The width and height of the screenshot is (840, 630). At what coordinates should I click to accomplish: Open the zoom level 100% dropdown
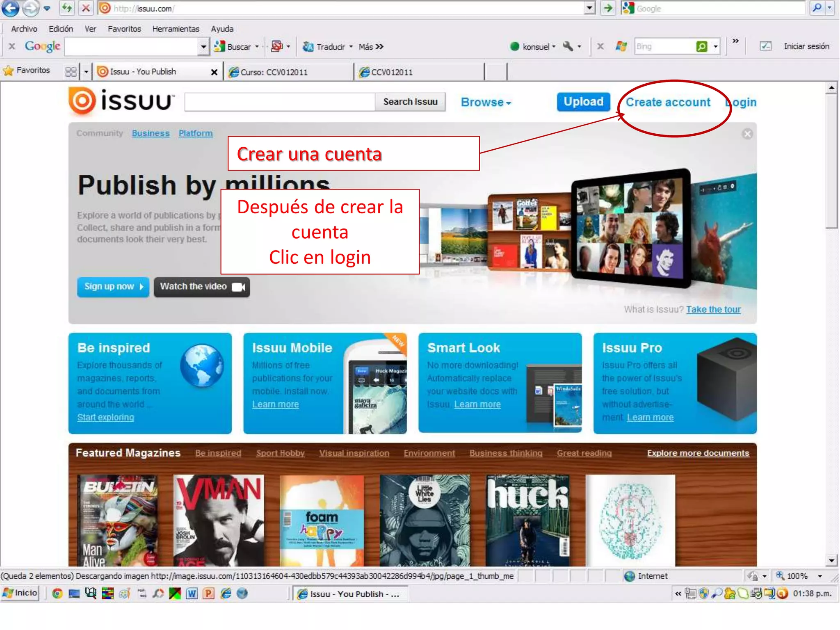pyautogui.click(x=819, y=576)
